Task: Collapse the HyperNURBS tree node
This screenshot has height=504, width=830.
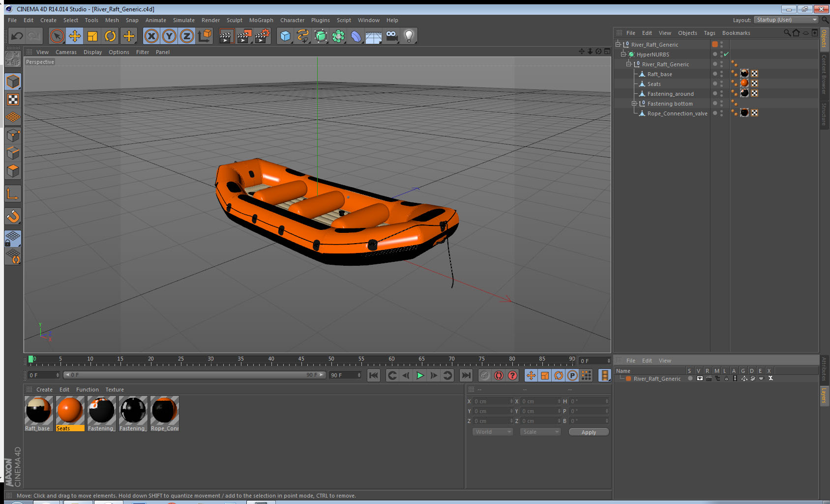Action: pos(623,54)
